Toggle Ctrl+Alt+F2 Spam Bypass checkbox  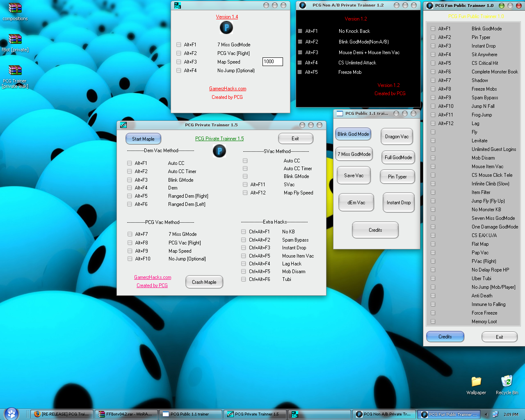point(244,240)
